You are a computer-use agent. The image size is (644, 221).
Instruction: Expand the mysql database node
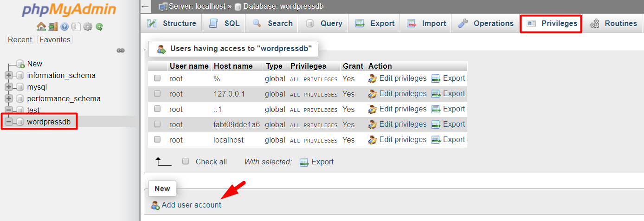[8, 87]
